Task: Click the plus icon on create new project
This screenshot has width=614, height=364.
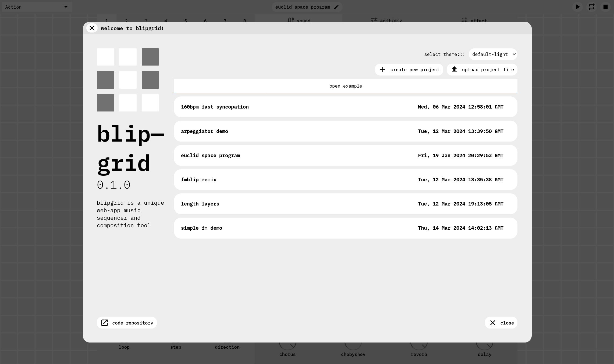Action: pos(383,69)
